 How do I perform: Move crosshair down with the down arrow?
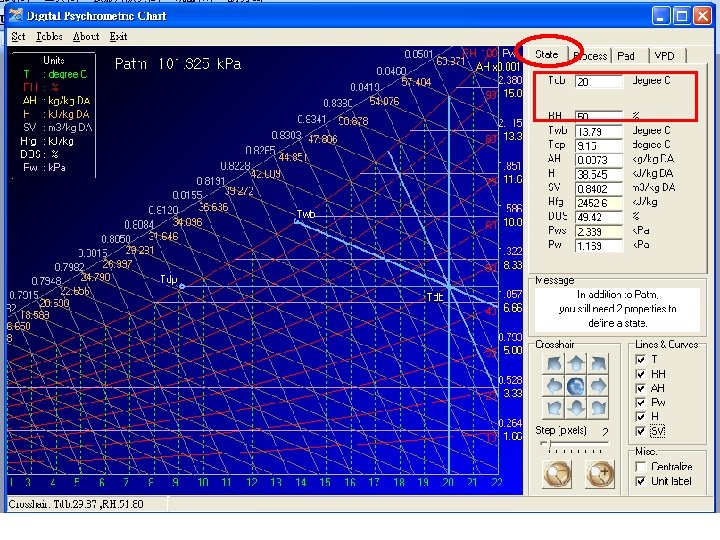(x=576, y=408)
